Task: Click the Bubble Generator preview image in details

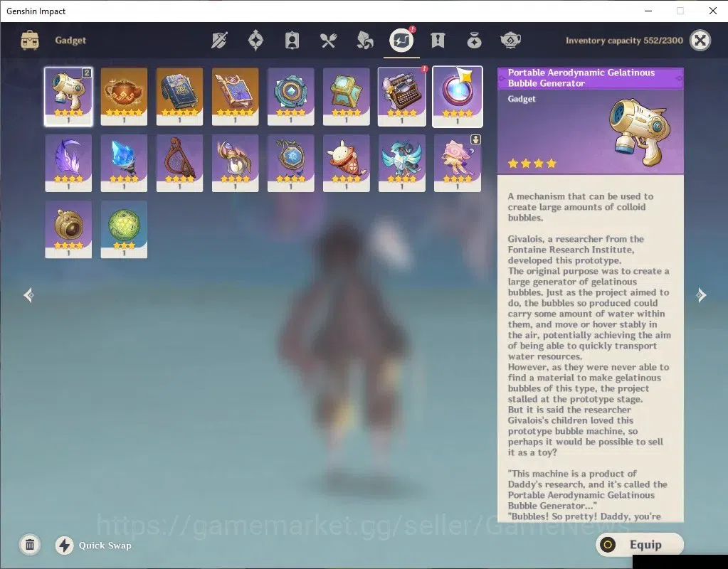Action: pos(640,132)
